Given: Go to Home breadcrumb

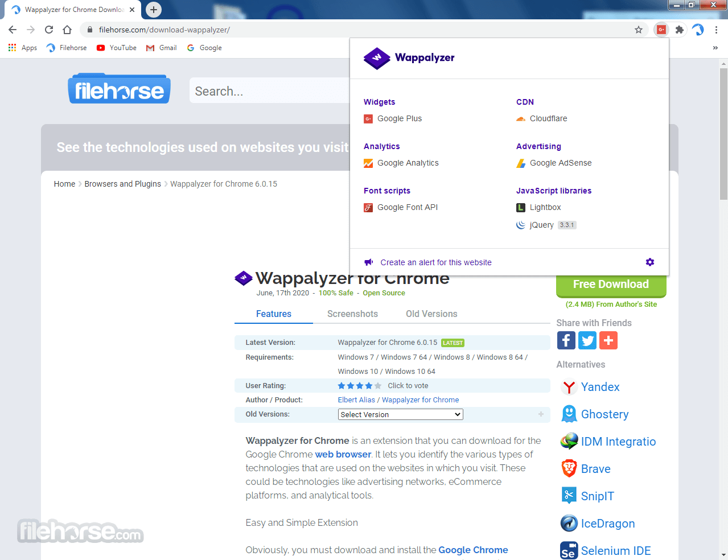Looking at the screenshot, I should point(64,184).
